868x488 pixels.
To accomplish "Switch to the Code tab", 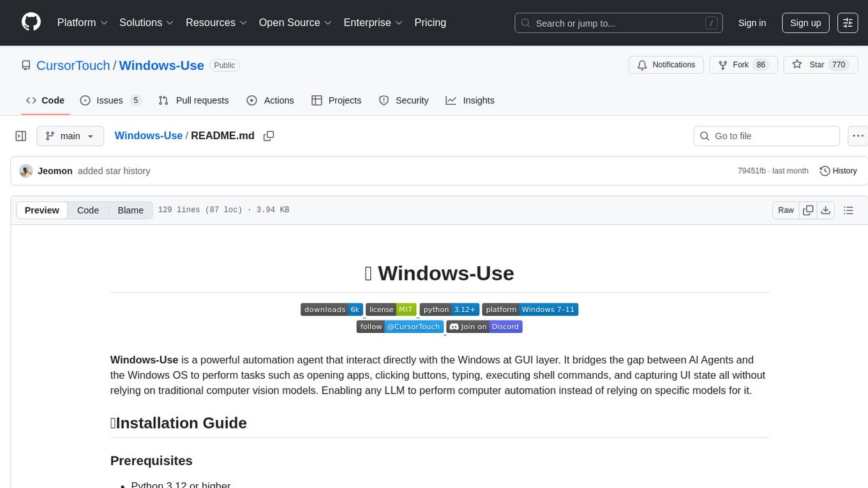I will click(45, 100).
